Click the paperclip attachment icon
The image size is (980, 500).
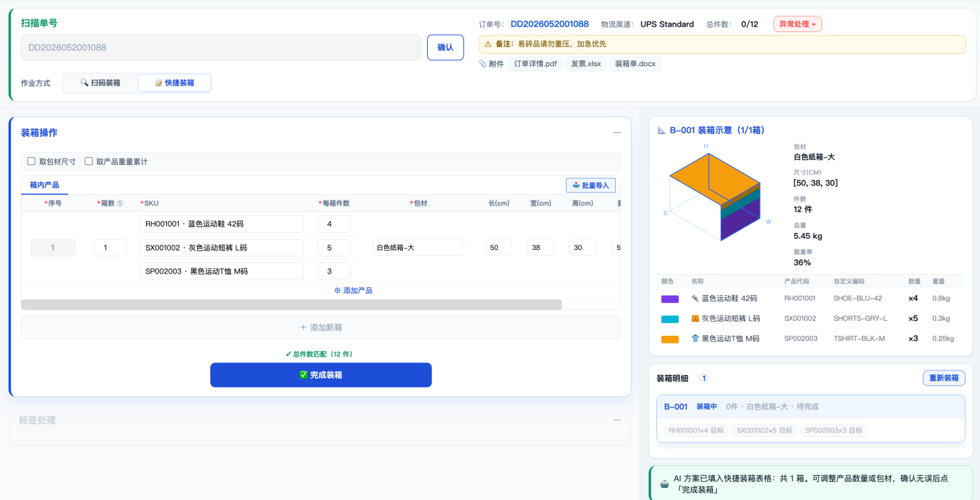pyautogui.click(x=483, y=64)
